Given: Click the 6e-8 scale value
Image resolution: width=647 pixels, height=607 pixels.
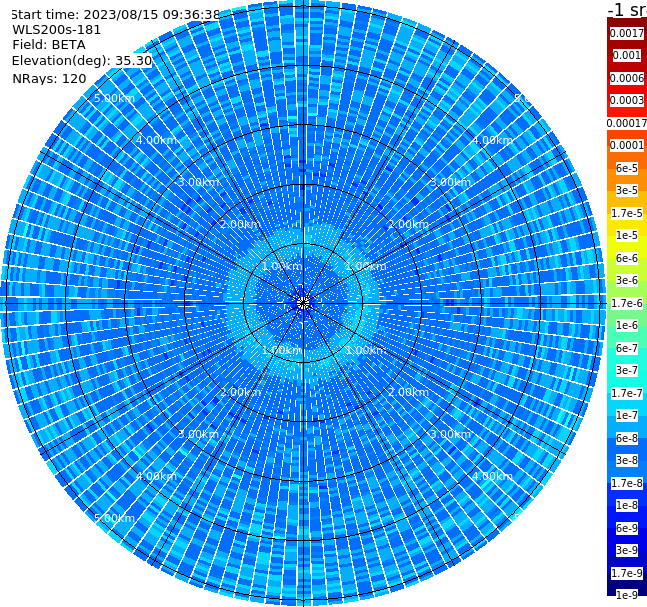Looking at the screenshot, I should pyautogui.click(x=627, y=438).
